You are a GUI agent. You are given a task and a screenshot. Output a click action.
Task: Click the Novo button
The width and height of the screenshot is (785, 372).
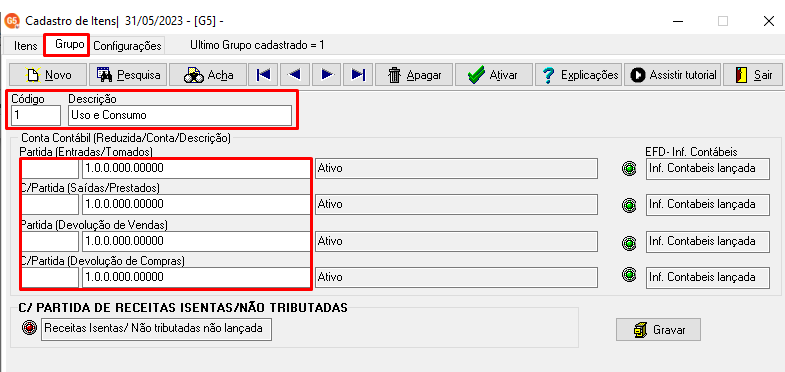49,75
